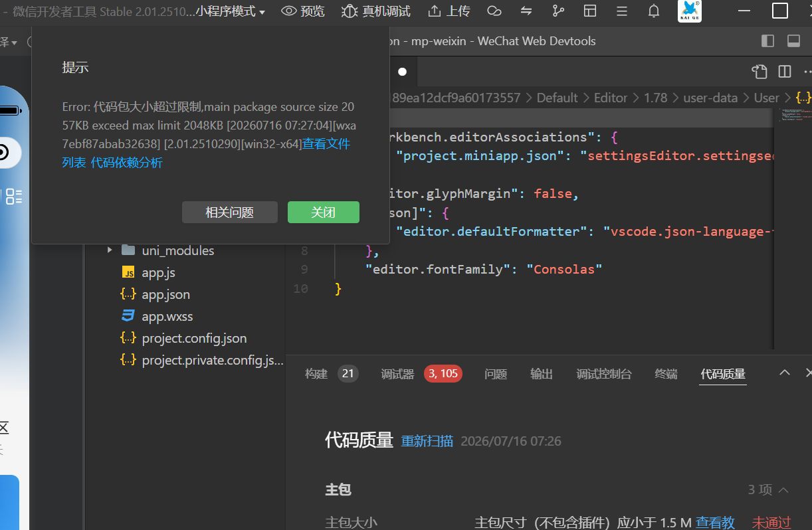Start 真机调试 with the bug icon
Screen dimensions: 812x530
click(x=349, y=11)
